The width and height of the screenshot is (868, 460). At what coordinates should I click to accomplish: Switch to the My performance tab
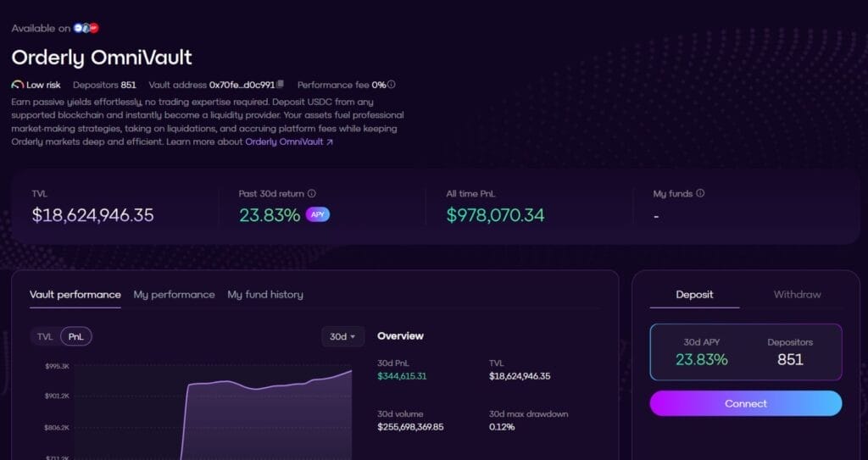(174, 295)
